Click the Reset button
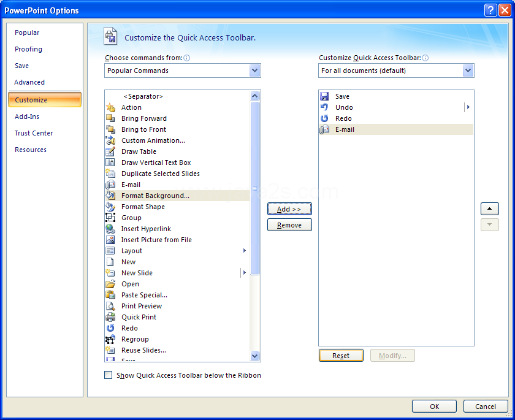The image size is (515, 420). (x=341, y=356)
